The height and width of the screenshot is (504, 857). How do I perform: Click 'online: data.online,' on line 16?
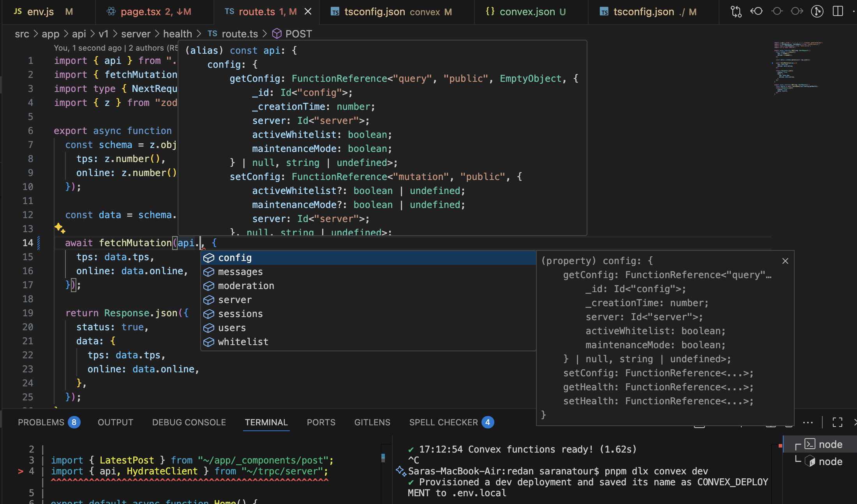[x=132, y=271]
